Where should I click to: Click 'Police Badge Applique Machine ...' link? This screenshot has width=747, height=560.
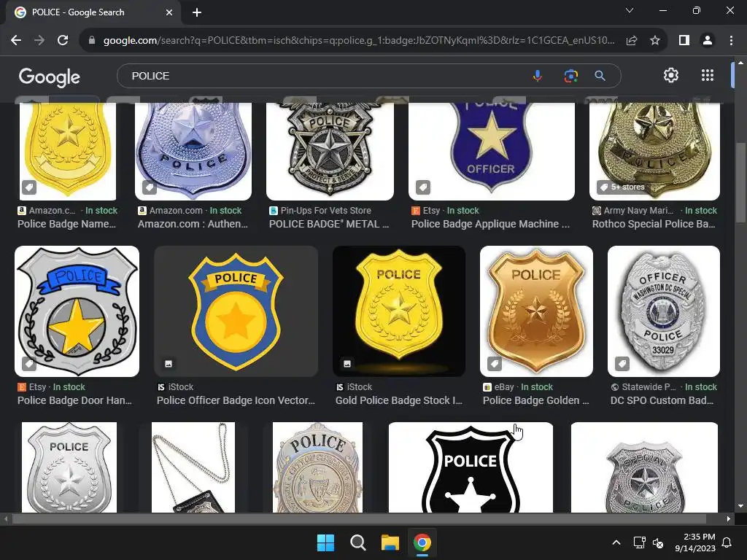point(491,224)
